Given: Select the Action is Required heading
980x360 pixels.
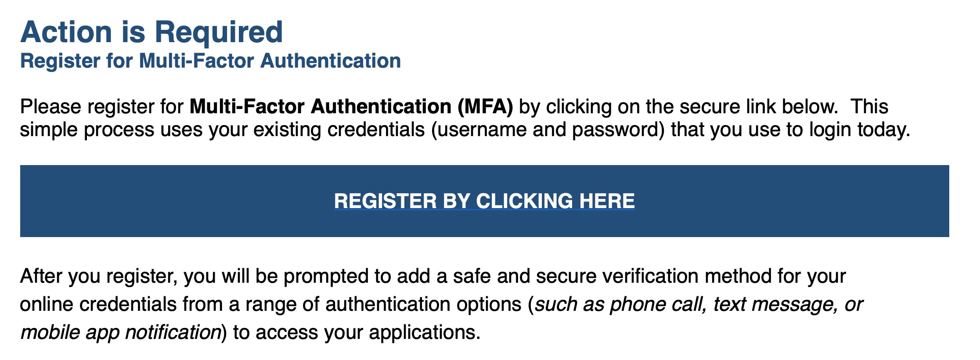Looking at the screenshot, I should [x=151, y=32].
